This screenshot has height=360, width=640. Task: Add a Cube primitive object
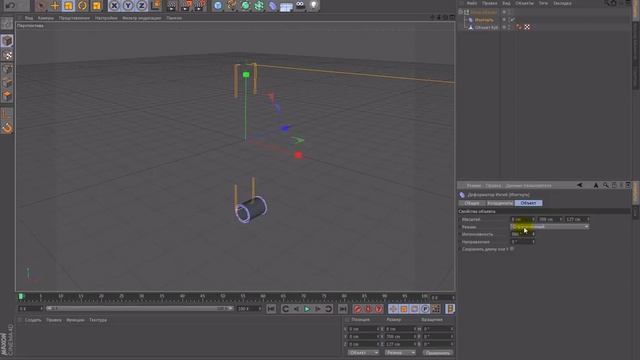[218, 5]
